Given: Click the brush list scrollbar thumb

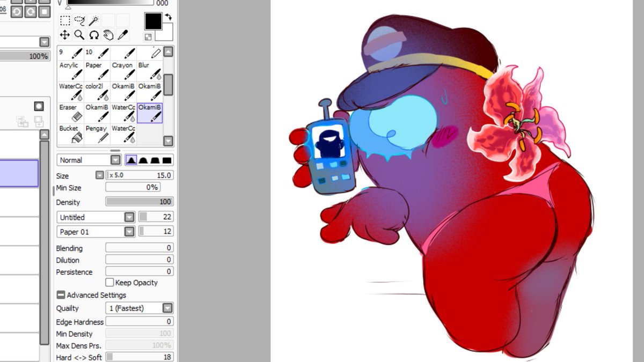Looking at the screenshot, I should pyautogui.click(x=168, y=85).
